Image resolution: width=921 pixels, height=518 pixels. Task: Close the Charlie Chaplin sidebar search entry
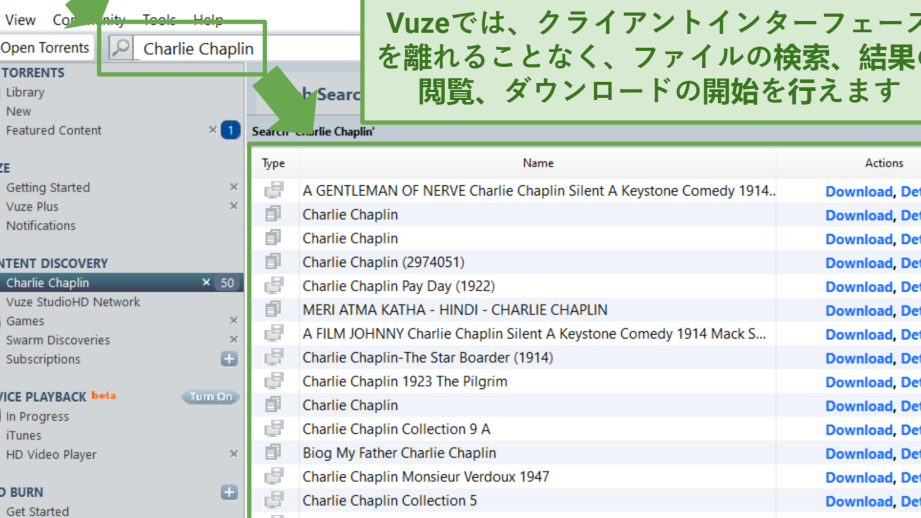[207, 283]
